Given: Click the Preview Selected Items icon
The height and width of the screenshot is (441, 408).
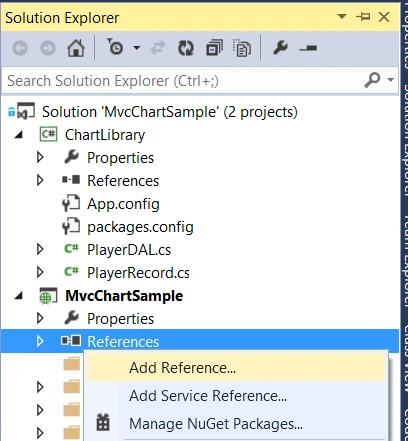Looking at the screenshot, I should coord(308,49).
